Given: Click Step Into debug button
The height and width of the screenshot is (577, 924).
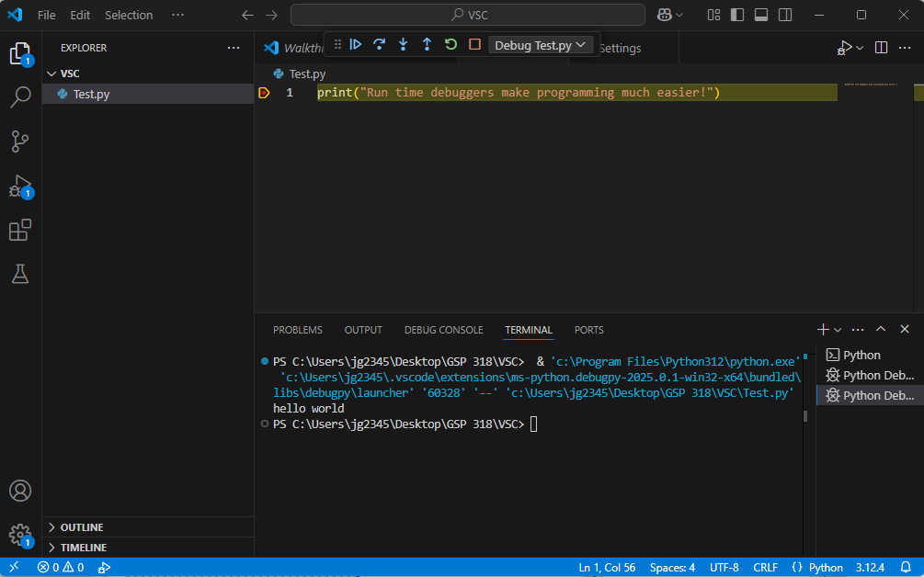Looking at the screenshot, I should tap(403, 44).
